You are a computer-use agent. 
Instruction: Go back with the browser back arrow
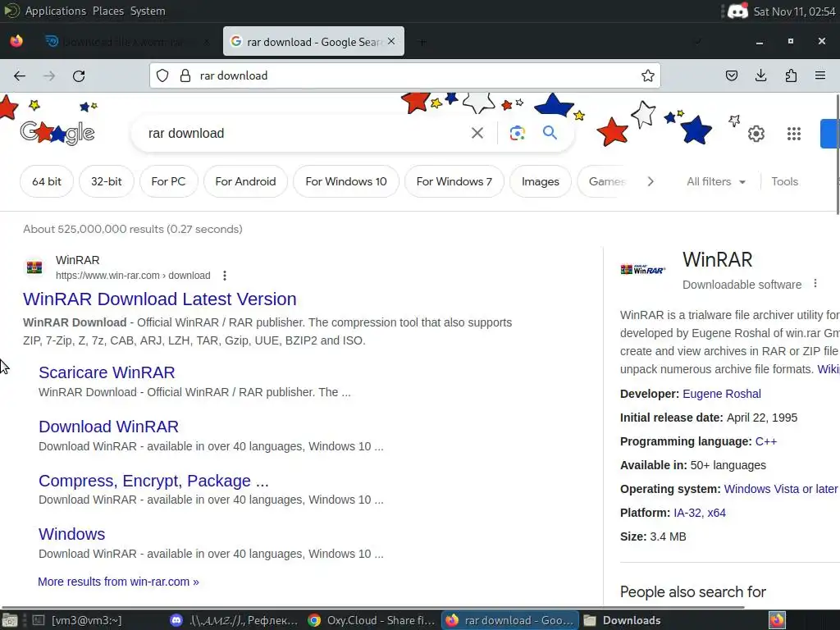click(x=20, y=76)
